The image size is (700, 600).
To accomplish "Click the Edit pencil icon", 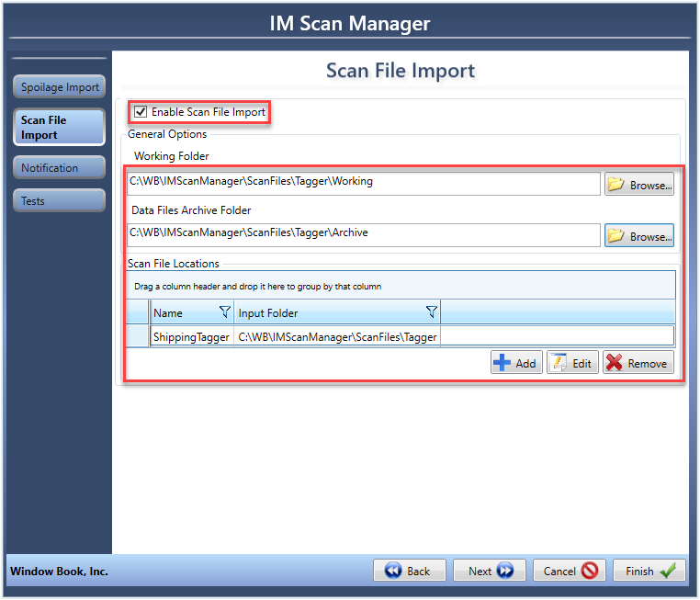I will [558, 363].
